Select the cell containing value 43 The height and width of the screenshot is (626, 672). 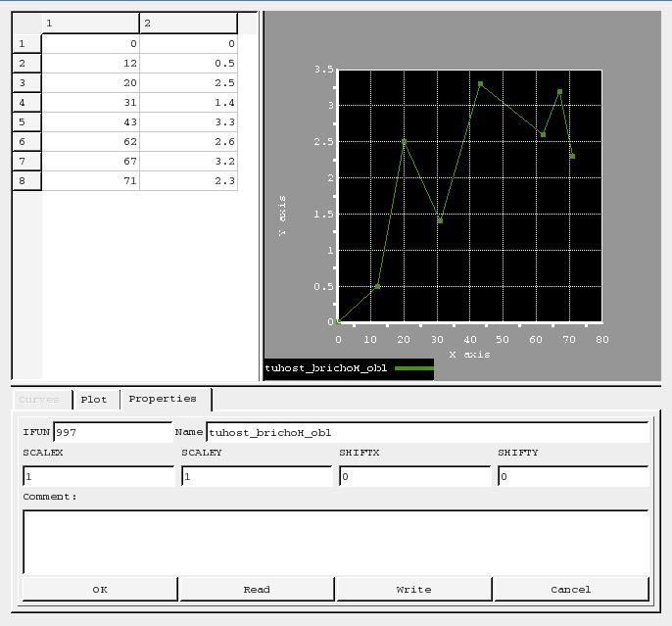pos(91,122)
